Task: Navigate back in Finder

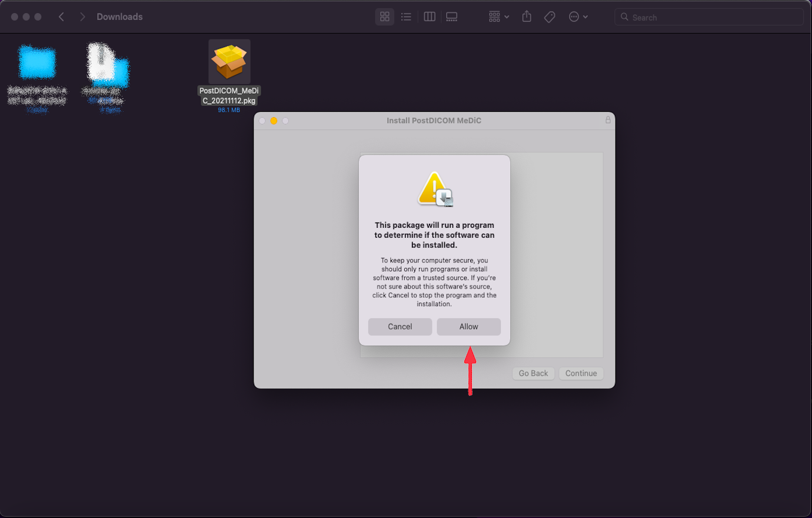Action: click(x=61, y=16)
